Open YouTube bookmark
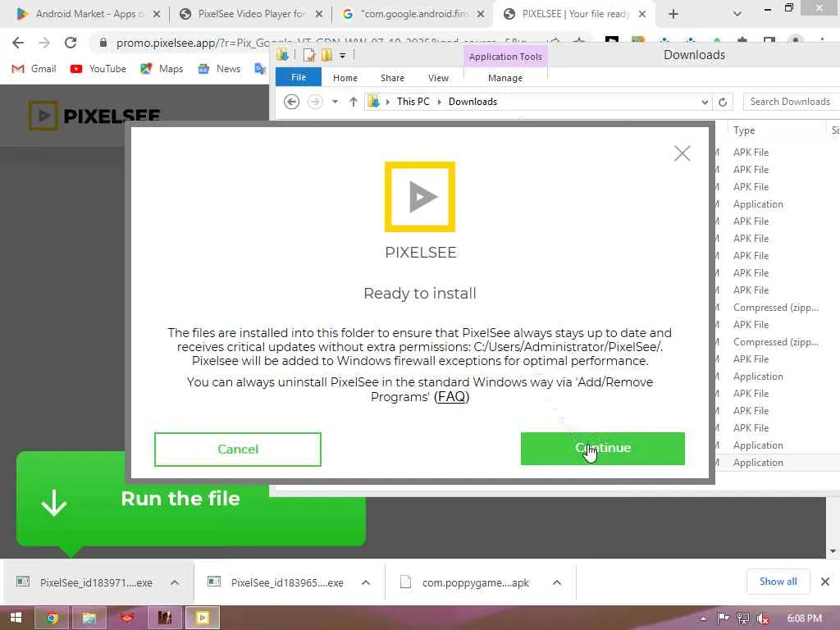Screen dimensions: 840x630 [98, 69]
